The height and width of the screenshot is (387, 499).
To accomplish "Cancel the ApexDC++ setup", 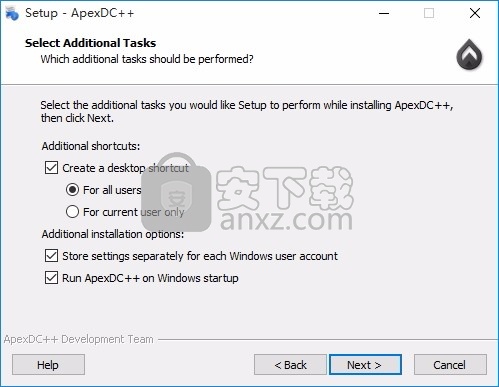I will (450, 365).
